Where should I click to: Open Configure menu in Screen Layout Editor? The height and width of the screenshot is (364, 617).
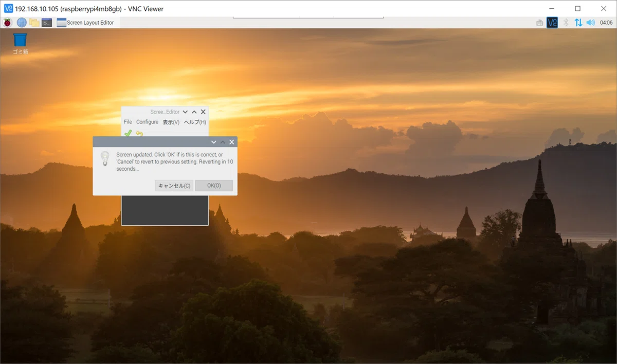coord(147,122)
